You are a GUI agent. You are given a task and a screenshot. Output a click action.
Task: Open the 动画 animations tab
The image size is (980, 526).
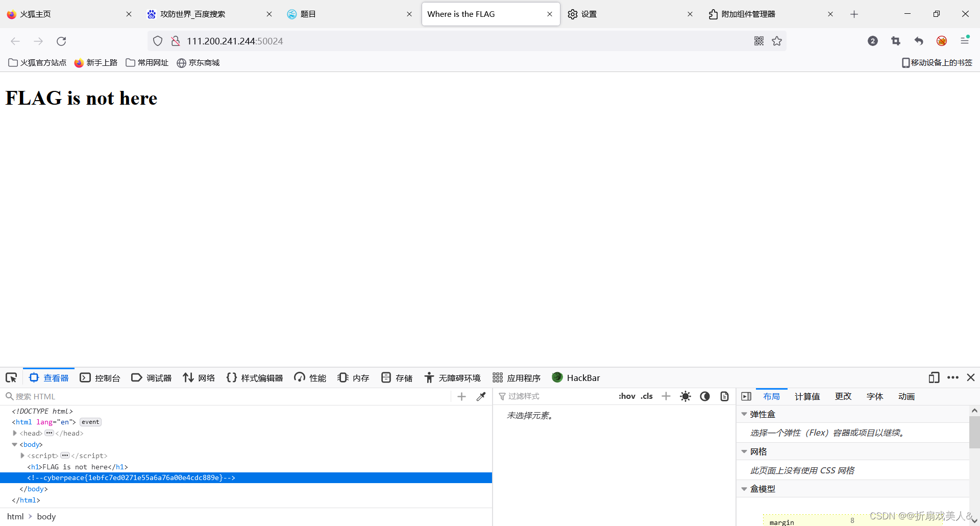pyautogui.click(x=906, y=396)
